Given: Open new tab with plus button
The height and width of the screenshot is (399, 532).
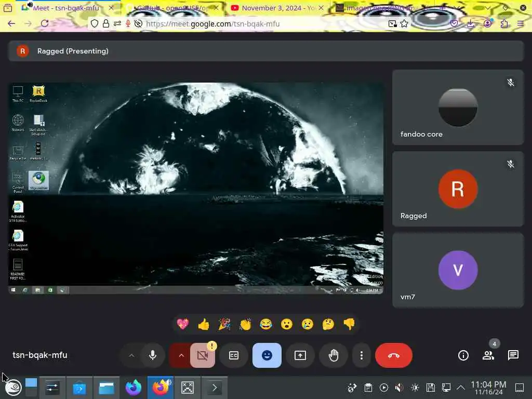Looking at the screenshot, I should click(x=443, y=8).
